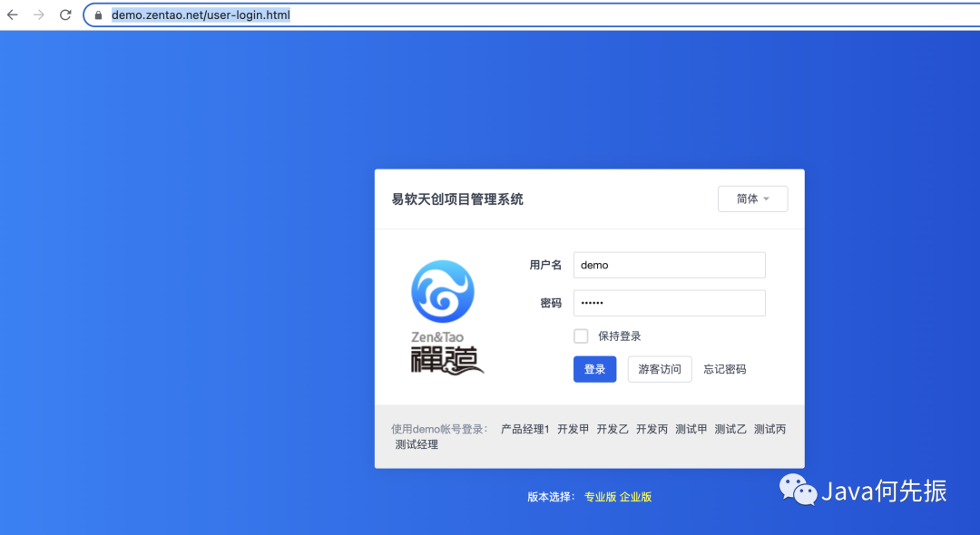Click the 游客访问 guest access button
This screenshot has width=980, height=535.
(660, 370)
